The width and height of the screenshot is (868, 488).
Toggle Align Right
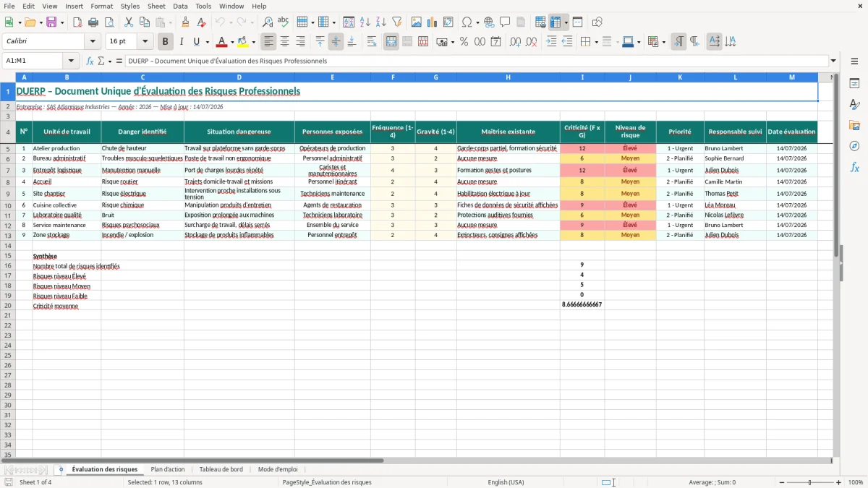pyautogui.click(x=300, y=42)
